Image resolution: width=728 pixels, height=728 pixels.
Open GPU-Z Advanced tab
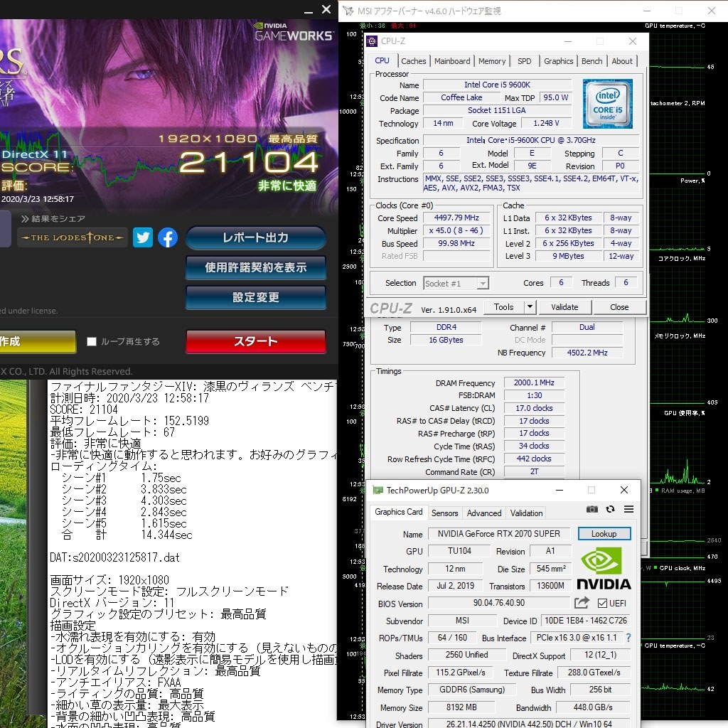pyautogui.click(x=484, y=513)
